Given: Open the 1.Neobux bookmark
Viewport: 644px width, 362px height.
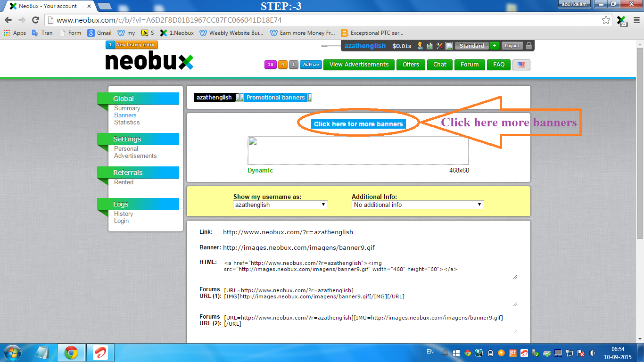Looking at the screenshot, I should pos(177,33).
